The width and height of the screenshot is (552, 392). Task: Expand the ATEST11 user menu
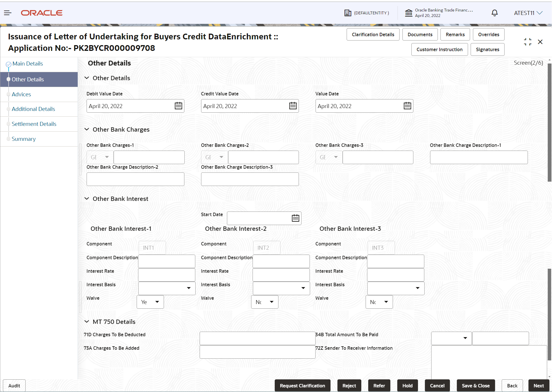point(528,13)
